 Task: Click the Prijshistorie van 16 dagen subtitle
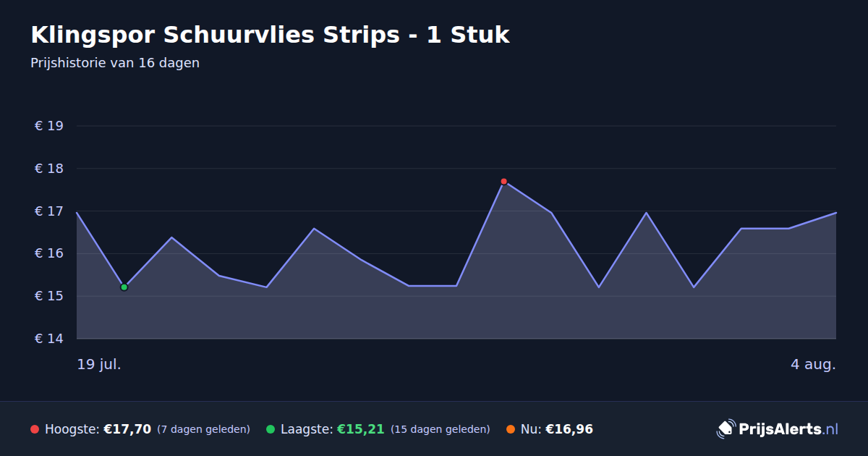(115, 63)
